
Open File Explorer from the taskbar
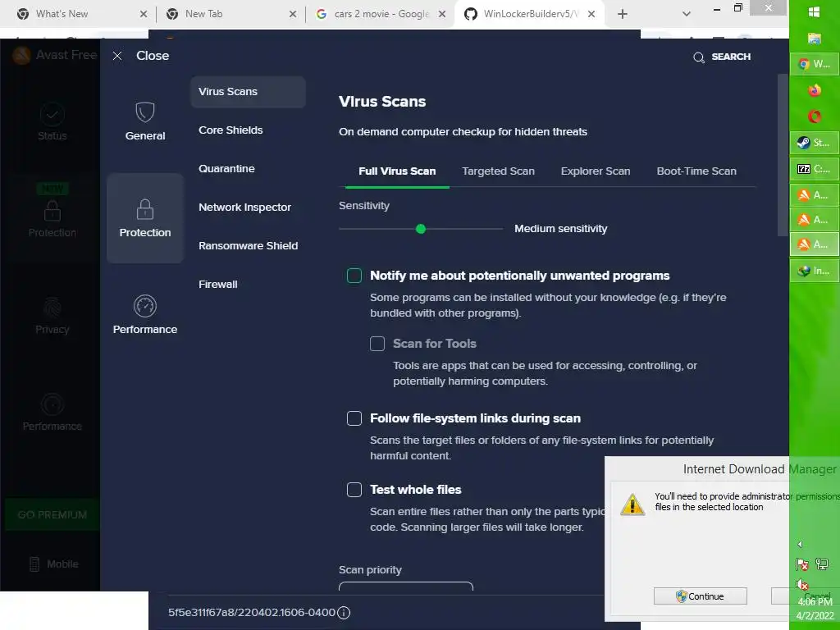click(x=815, y=38)
